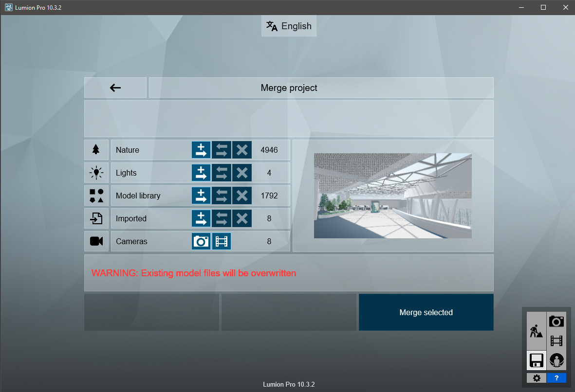Select add option for Nature row
The width and height of the screenshot is (575, 392).
pos(201,150)
